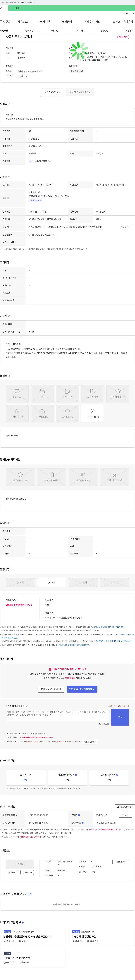Image resolution: width=135 pixels, height=980 pixels.
Task: Jump to the 우대사항 section tab
Action: point(54,30)
